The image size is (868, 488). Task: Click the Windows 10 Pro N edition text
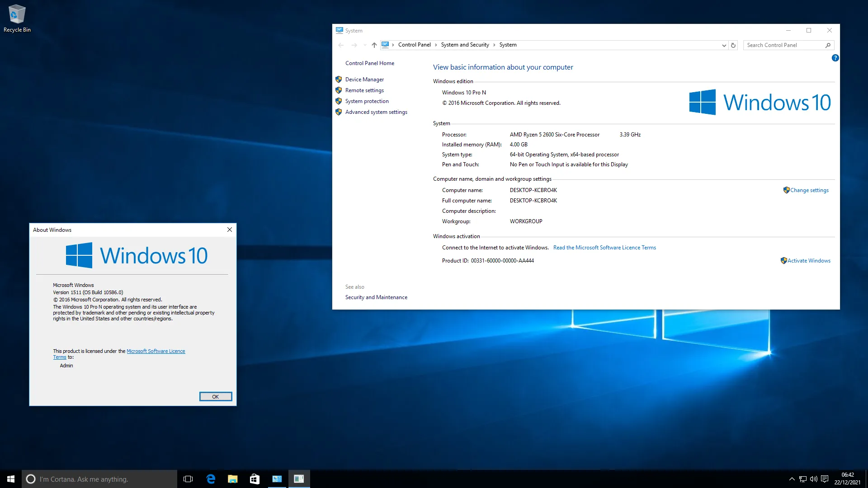(x=464, y=93)
